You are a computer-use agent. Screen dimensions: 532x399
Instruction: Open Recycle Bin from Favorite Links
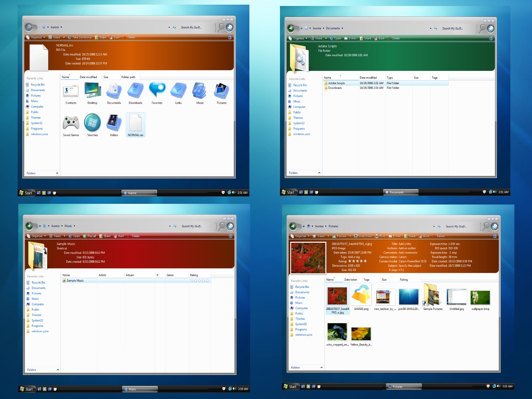(x=37, y=84)
